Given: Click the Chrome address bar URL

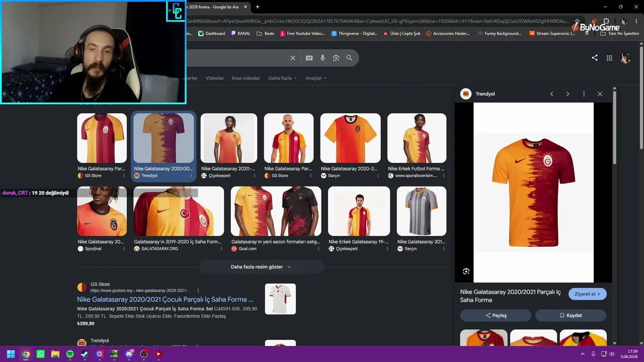Looking at the screenshot, I should [x=377, y=21].
